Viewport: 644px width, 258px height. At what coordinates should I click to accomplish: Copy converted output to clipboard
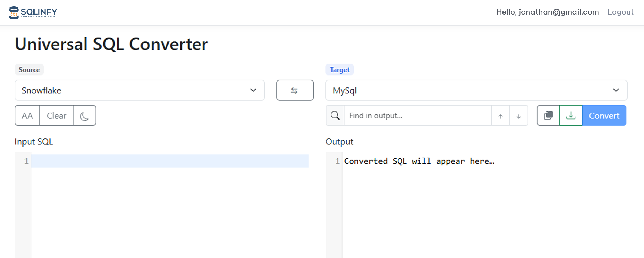click(x=548, y=116)
